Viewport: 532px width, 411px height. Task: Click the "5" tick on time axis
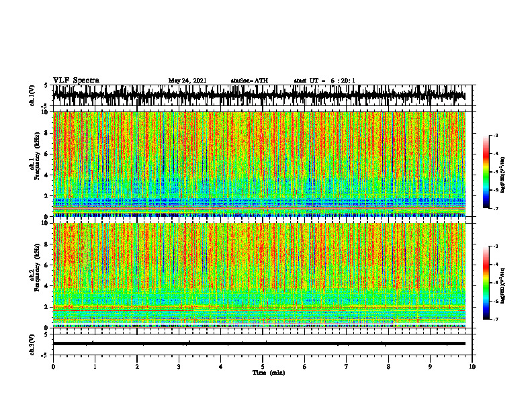263,367
